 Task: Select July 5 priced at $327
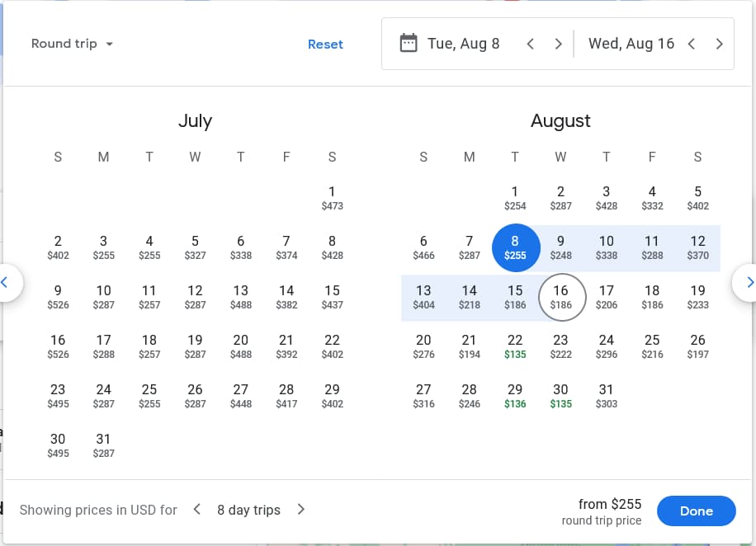(196, 247)
